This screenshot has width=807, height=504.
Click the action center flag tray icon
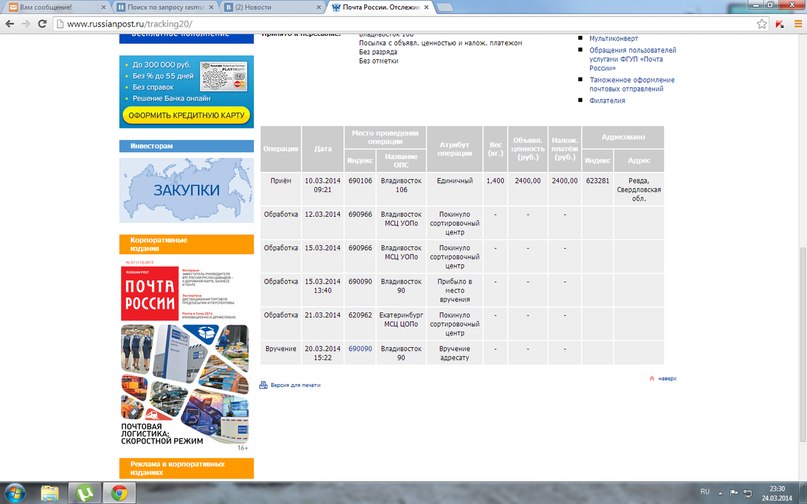tap(734, 492)
